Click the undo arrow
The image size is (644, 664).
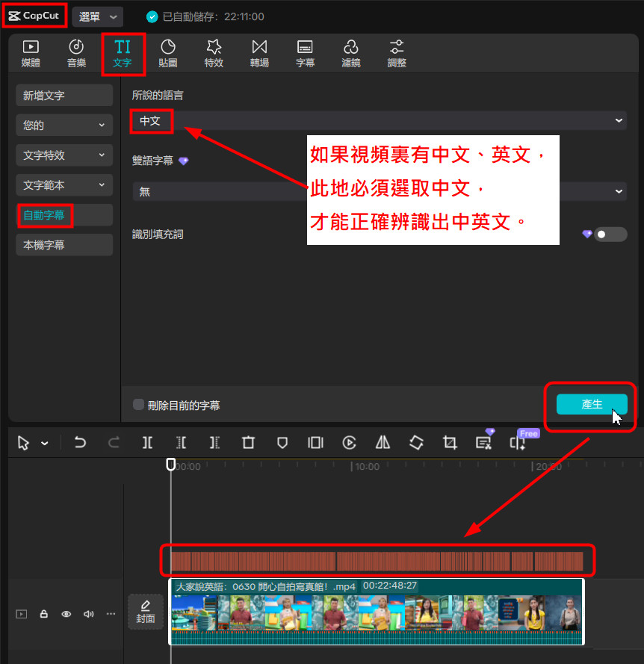point(80,443)
